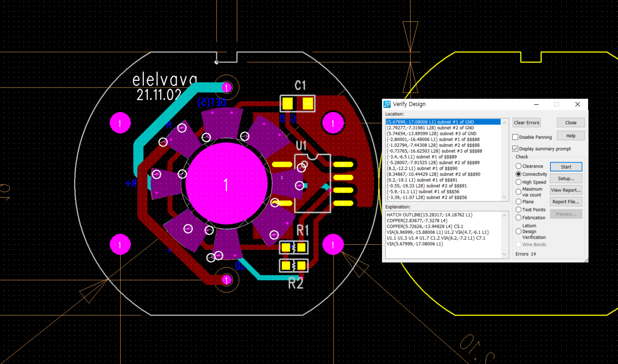Image resolution: width=618 pixels, height=364 pixels.
Task: Select resistor R1 component footprint
Action: [x=294, y=248]
